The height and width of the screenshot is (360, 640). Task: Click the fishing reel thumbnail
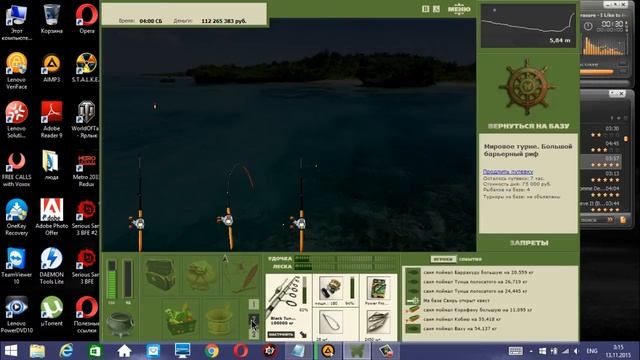(331, 288)
